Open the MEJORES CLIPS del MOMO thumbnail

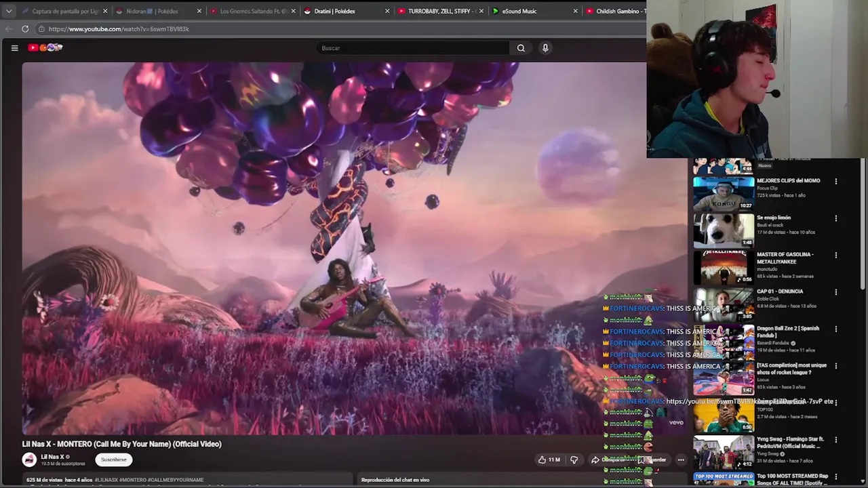point(723,193)
